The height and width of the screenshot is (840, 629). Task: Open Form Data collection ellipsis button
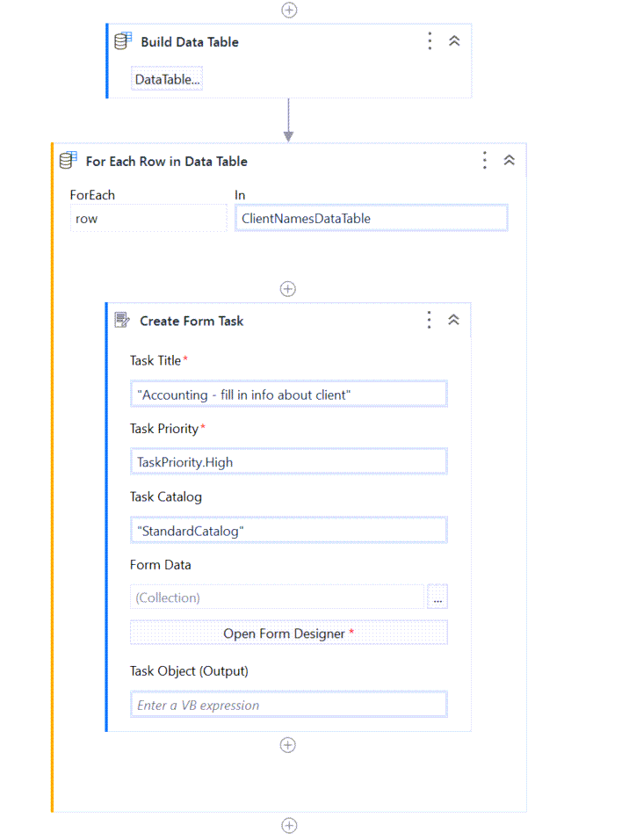point(437,597)
